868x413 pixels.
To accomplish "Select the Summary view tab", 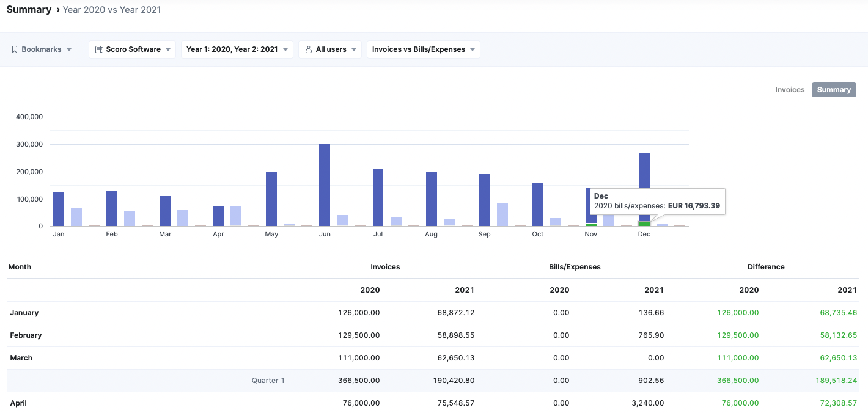I will 834,90.
